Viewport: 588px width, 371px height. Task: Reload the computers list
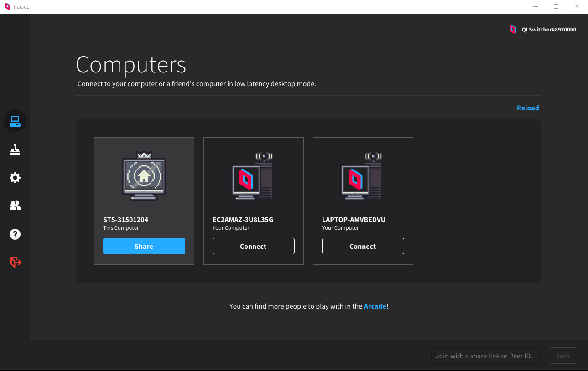(x=528, y=108)
